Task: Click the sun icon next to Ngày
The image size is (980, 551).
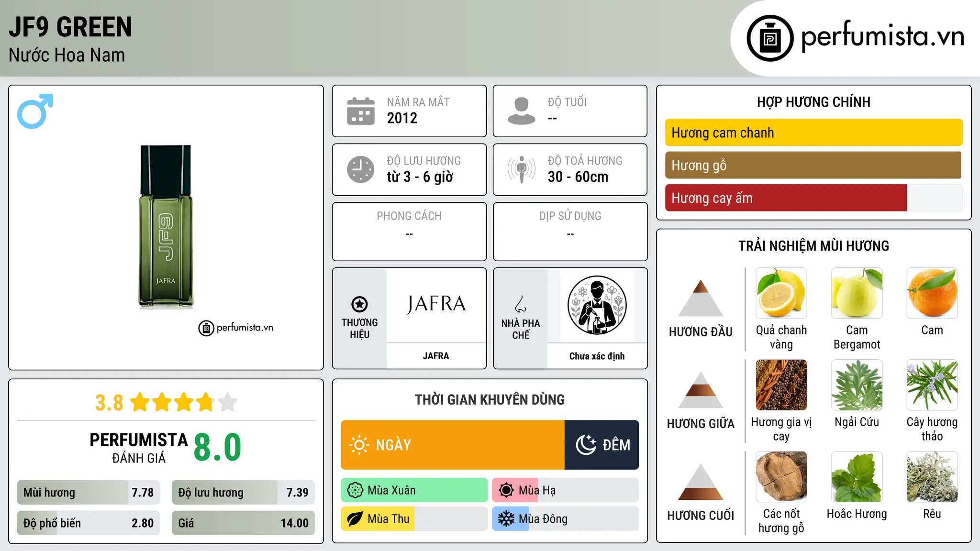Action: 359,445
